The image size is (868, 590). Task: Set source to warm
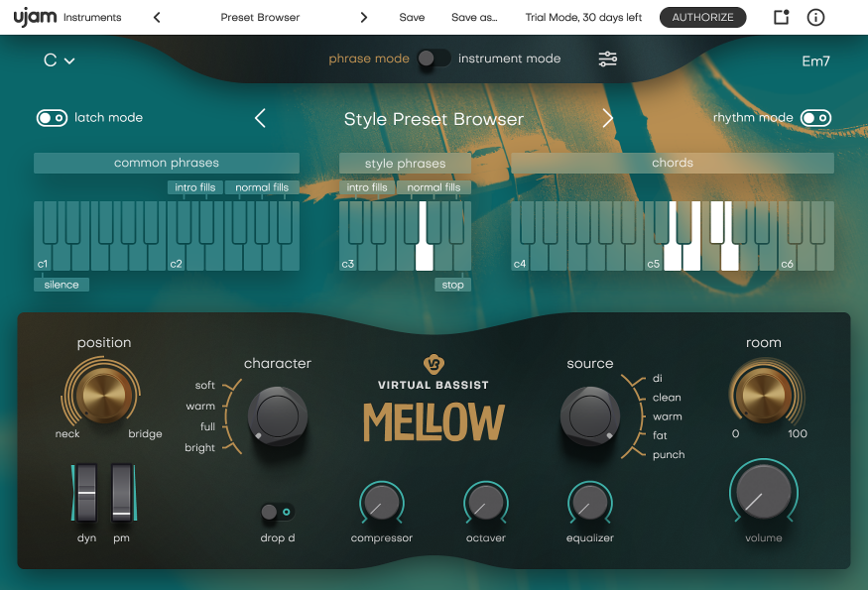667,416
